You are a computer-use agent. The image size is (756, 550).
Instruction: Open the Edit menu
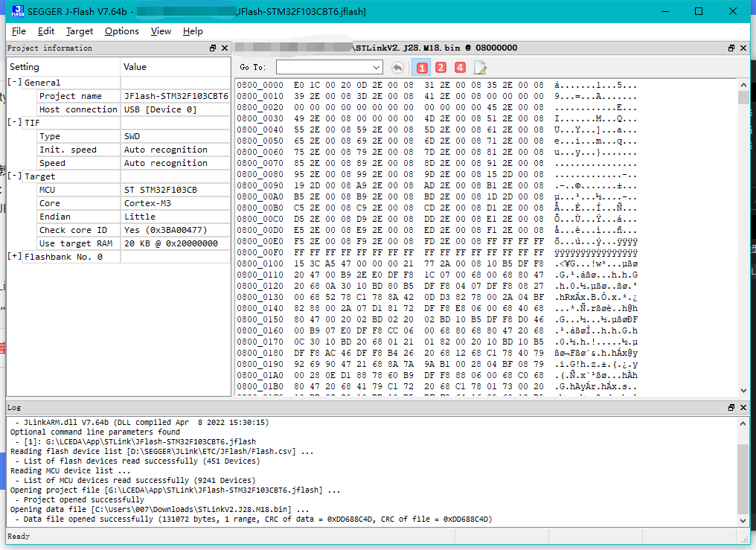click(46, 31)
